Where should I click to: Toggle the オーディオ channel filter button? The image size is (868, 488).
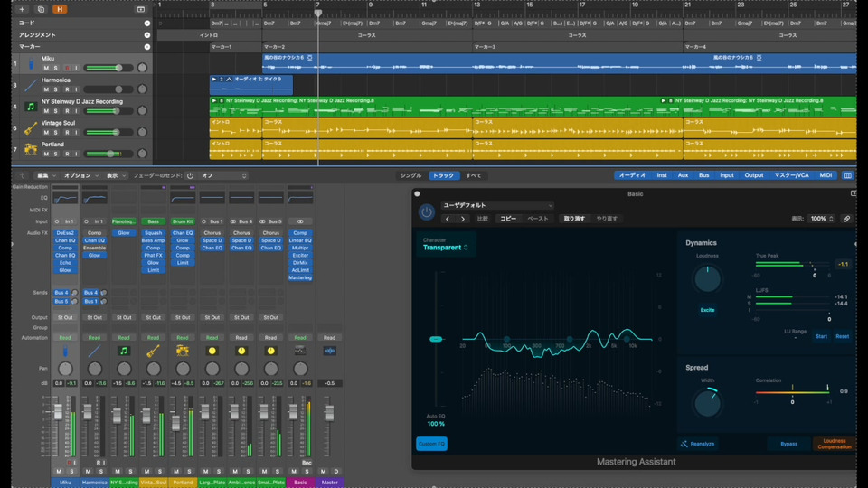(x=632, y=174)
